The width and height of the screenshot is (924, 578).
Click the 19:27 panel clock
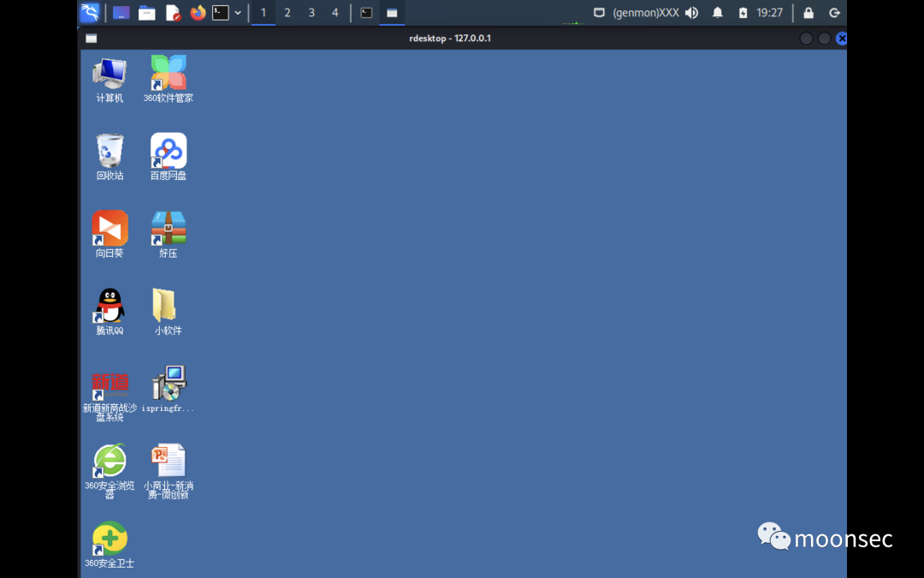770,12
